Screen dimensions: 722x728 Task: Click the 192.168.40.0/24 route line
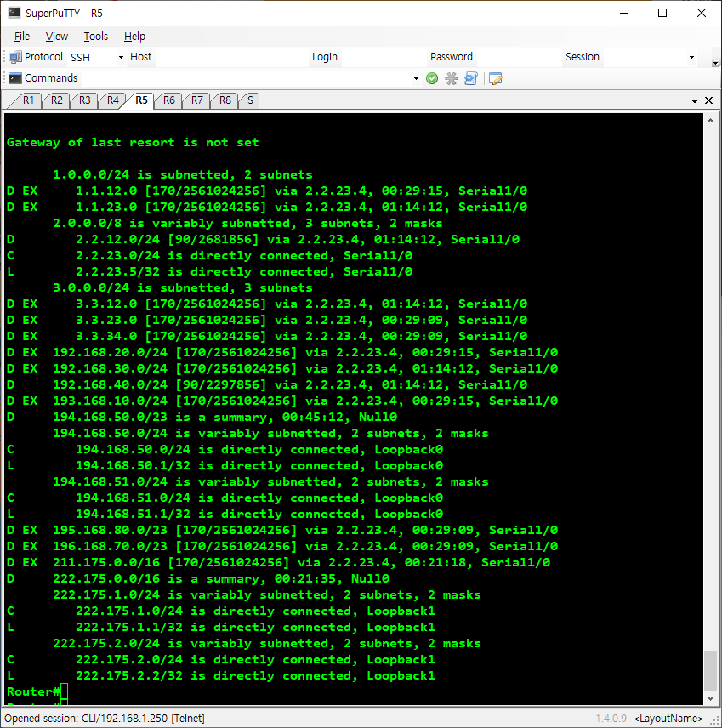pyautogui.click(x=267, y=385)
